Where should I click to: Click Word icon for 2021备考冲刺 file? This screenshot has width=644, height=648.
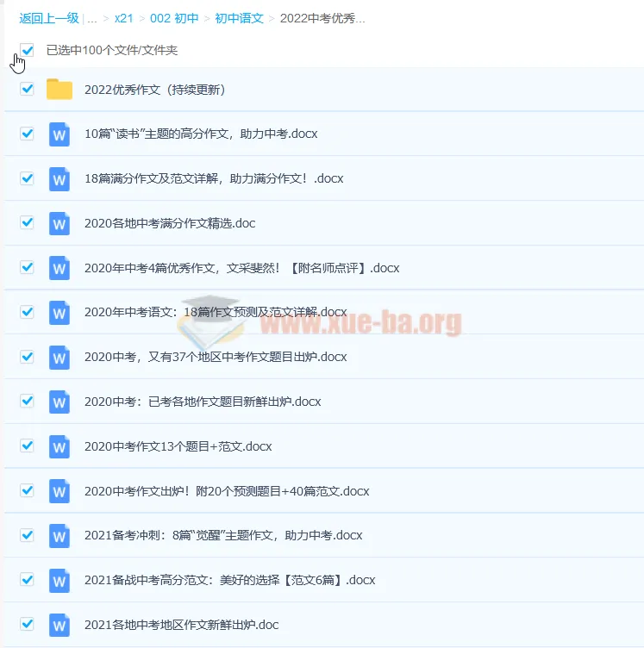59,535
